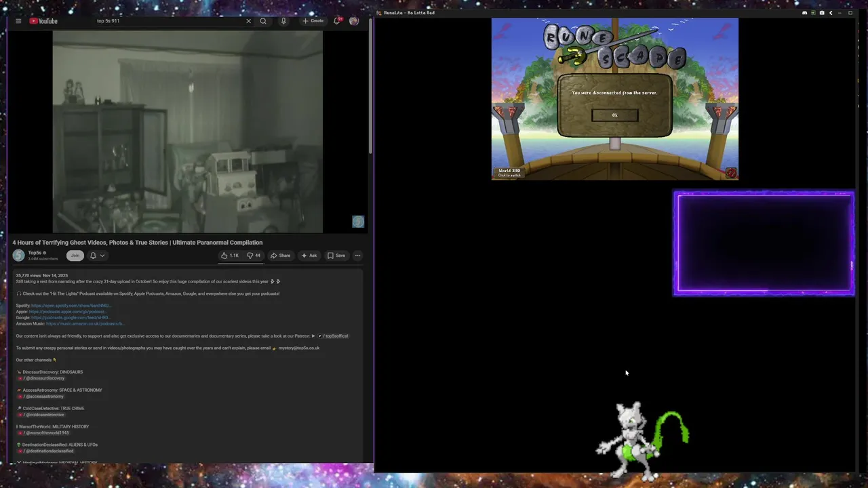Expand the notification preferences dropdown

tap(98, 256)
